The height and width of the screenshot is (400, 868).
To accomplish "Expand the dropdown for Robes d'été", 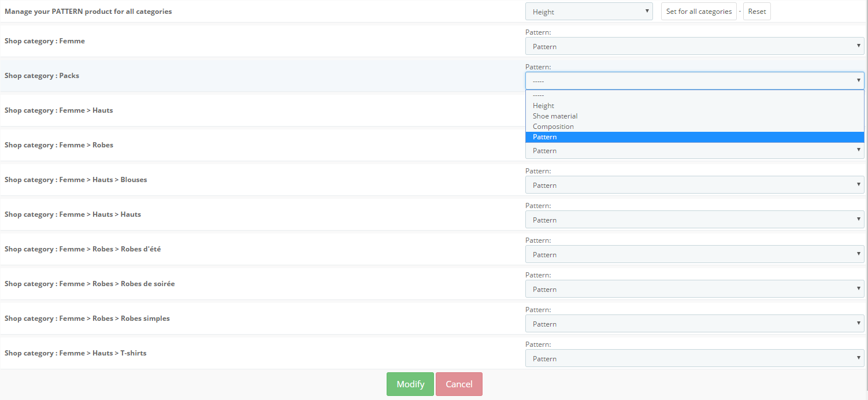I will point(695,254).
